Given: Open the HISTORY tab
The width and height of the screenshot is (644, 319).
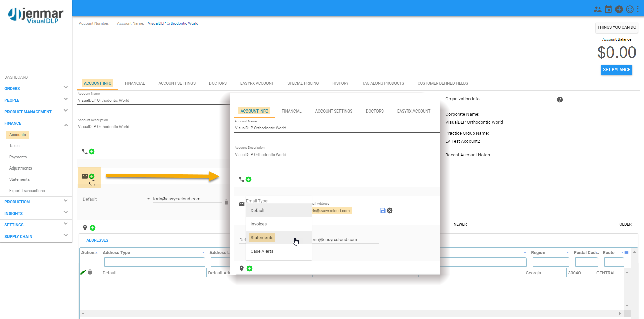Looking at the screenshot, I should [341, 83].
